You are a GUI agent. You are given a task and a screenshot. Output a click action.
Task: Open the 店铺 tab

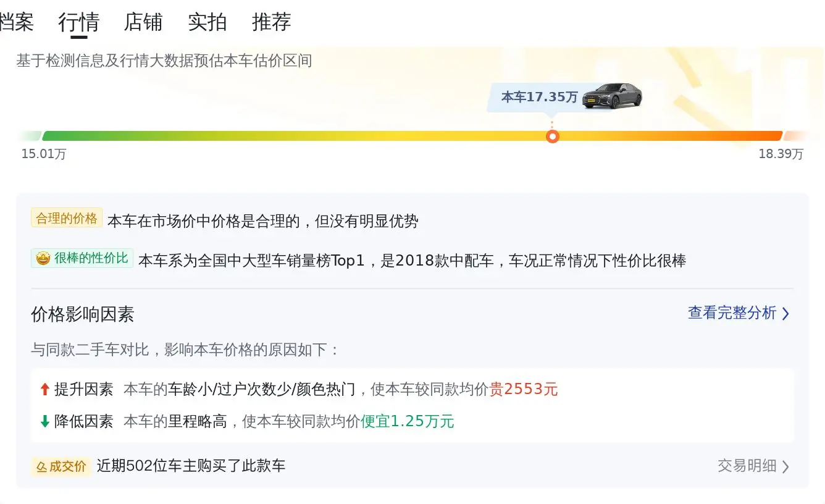tap(143, 22)
